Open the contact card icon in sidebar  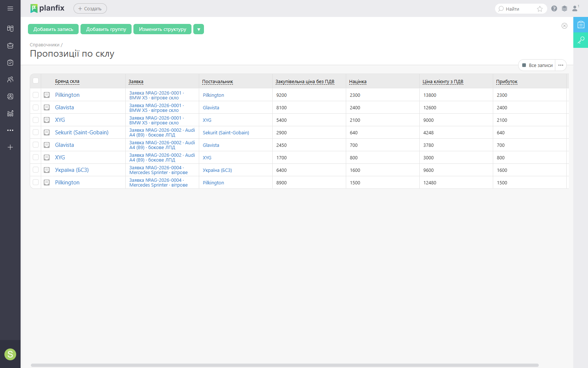tap(10, 96)
